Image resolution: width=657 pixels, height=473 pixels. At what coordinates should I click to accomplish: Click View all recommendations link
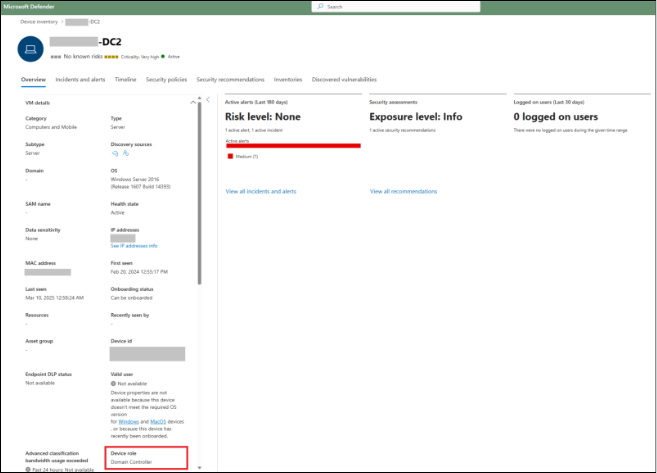pos(404,191)
